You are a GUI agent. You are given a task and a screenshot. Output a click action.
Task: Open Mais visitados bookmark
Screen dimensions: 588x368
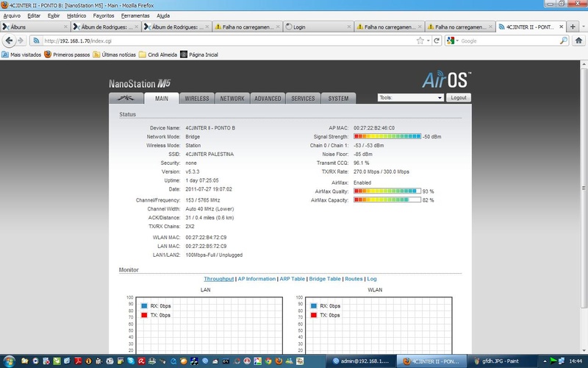coord(21,54)
